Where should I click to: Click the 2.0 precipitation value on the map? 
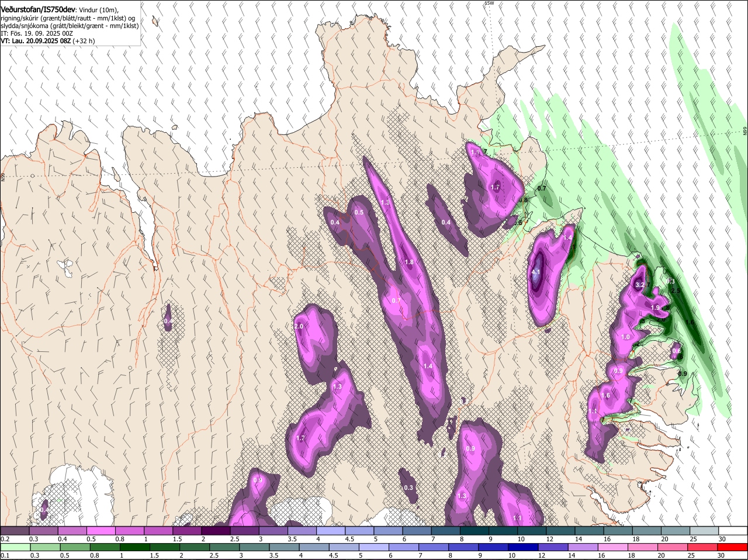tap(299, 326)
